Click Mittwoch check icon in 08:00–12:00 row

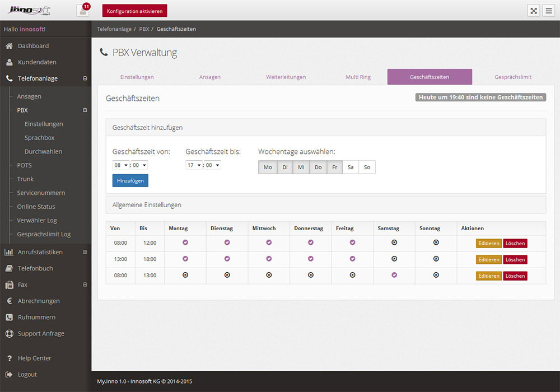click(269, 242)
